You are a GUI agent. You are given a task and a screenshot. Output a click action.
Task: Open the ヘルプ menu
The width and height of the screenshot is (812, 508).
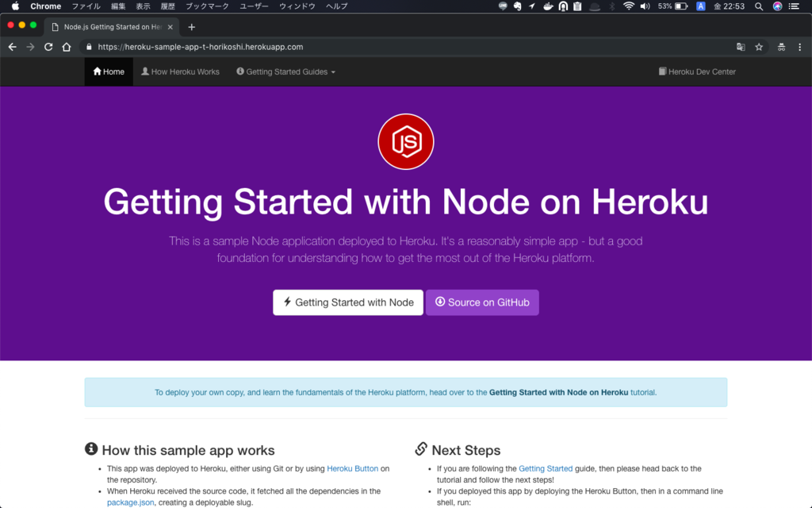(x=336, y=6)
